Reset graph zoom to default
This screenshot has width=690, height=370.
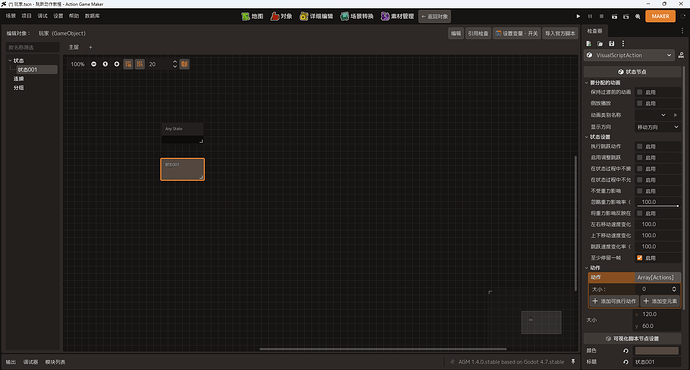click(x=105, y=64)
